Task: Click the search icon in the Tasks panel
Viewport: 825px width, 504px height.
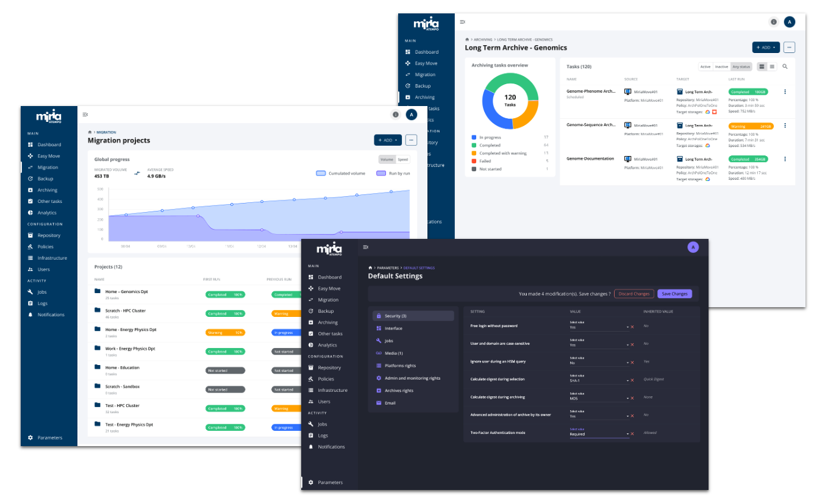Action: (785, 66)
